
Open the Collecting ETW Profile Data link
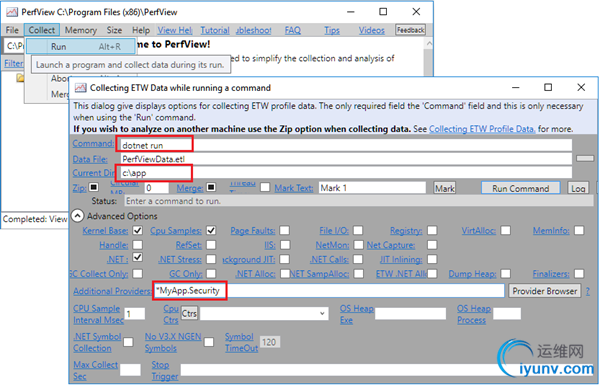pyautogui.click(x=482, y=129)
